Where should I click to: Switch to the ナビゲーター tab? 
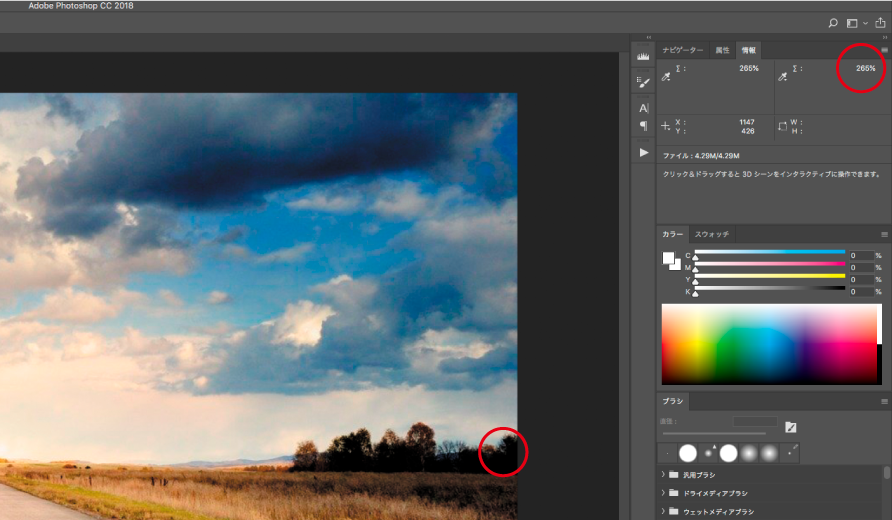tap(683, 50)
